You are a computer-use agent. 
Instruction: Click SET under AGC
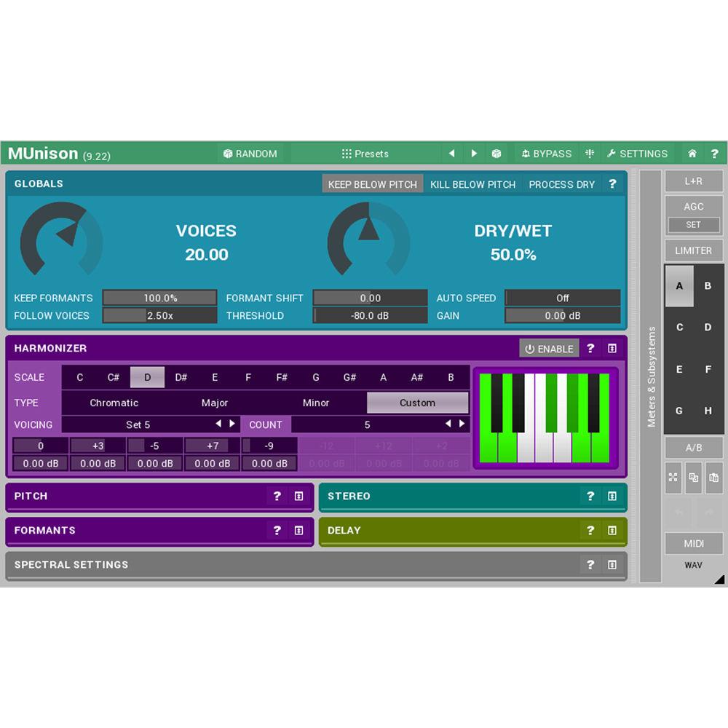tap(693, 225)
